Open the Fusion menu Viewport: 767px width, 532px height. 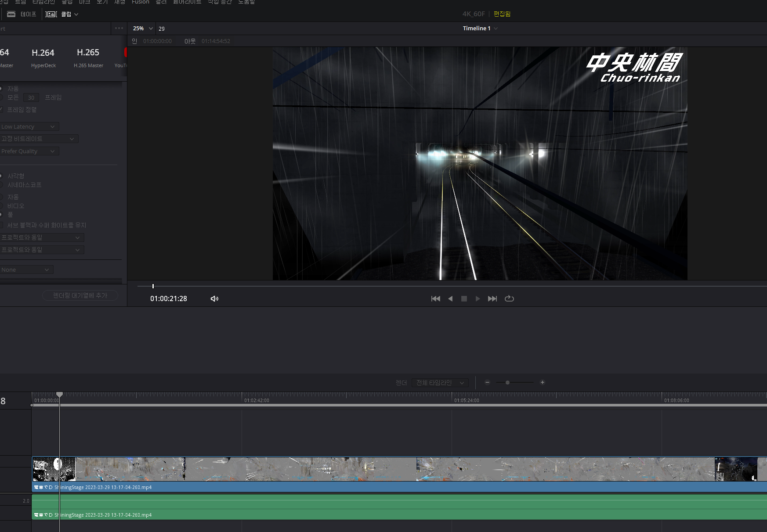141,2
